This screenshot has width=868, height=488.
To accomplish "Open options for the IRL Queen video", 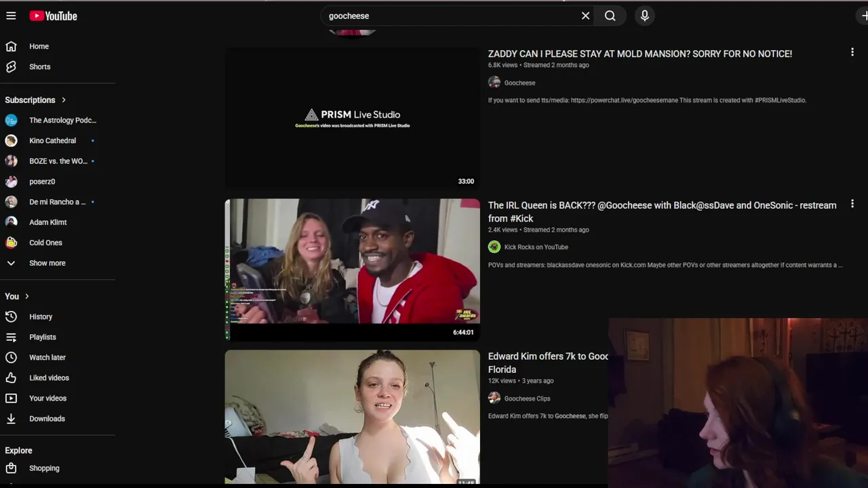I will (852, 203).
